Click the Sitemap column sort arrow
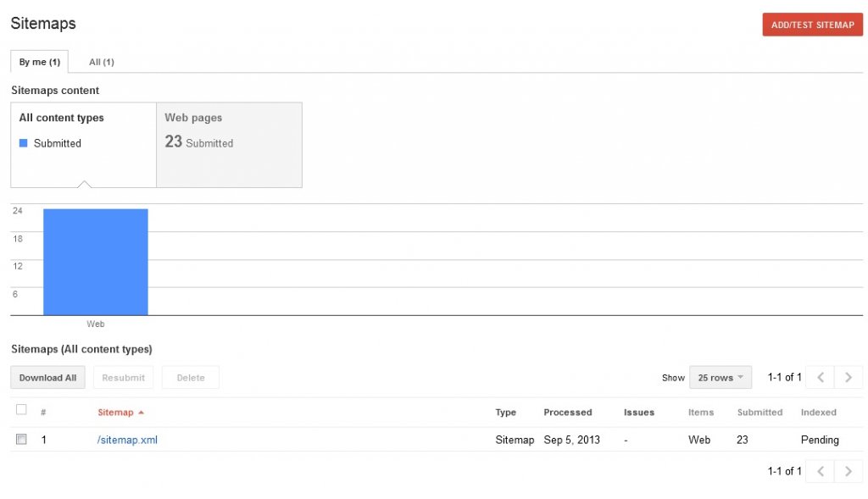 coord(141,413)
